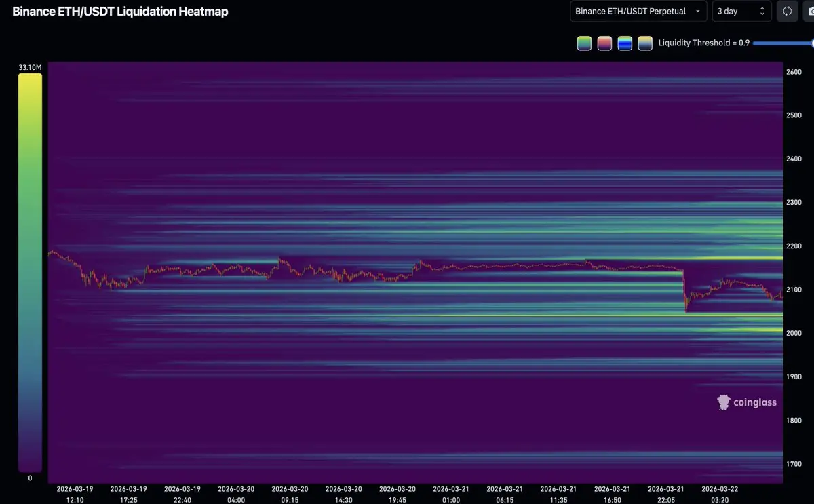Click the Liquidity Threshold slider track
Screen dimensions: 814x504
[x=783, y=43]
